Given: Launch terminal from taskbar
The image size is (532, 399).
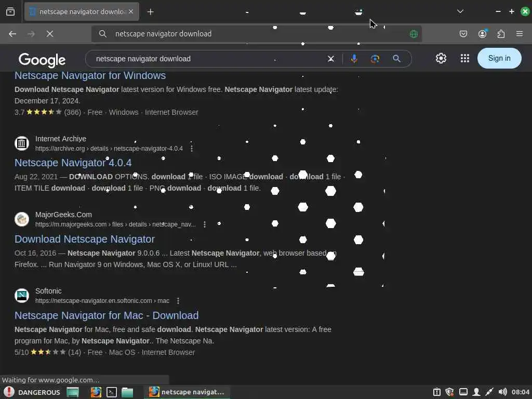Looking at the screenshot, I should [x=112, y=392].
